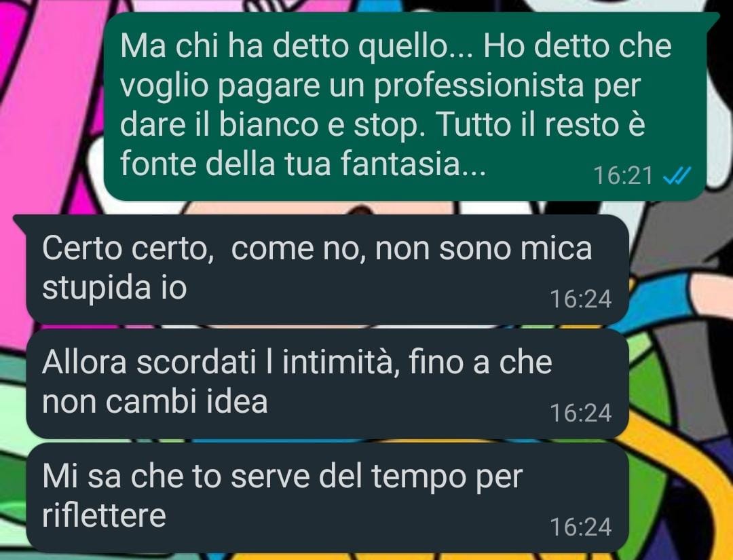733x560 pixels.
Task: Click the word 'stupida' in first reply
Action: pyautogui.click(x=96, y=288)
